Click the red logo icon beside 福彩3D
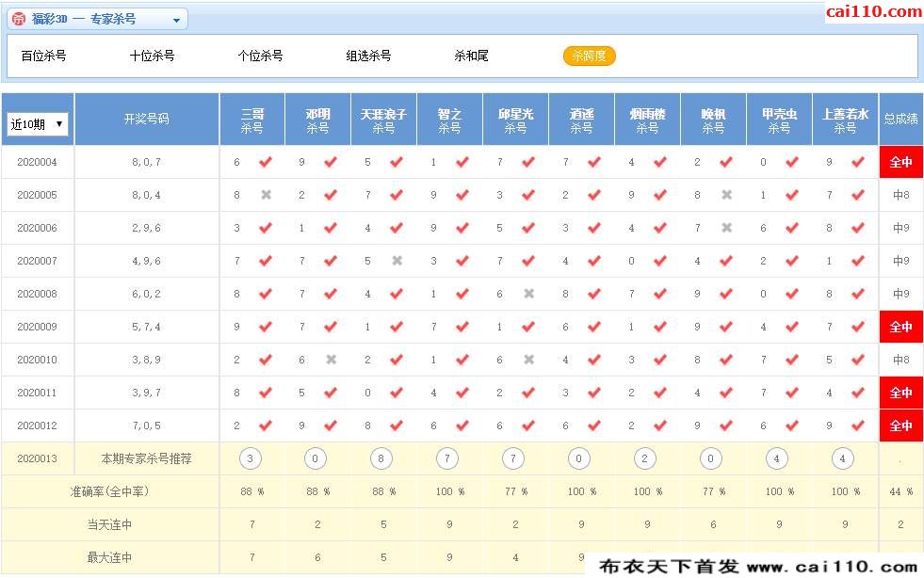 point(20,19)
